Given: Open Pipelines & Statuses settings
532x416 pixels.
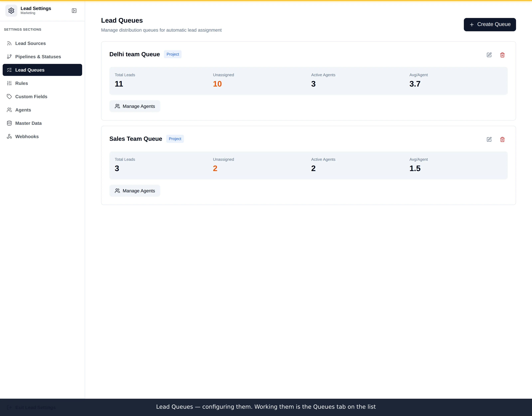Looking at the screenshot, I should coord(42,57).
